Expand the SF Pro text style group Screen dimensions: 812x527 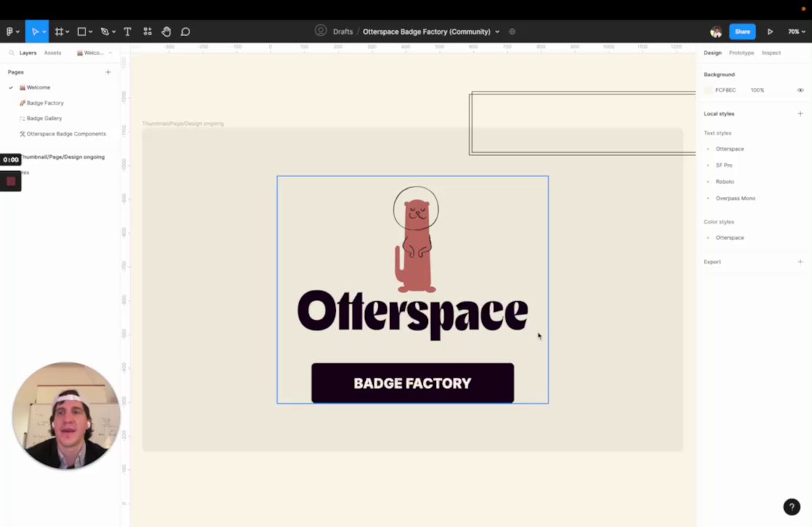tap(708, 165)
